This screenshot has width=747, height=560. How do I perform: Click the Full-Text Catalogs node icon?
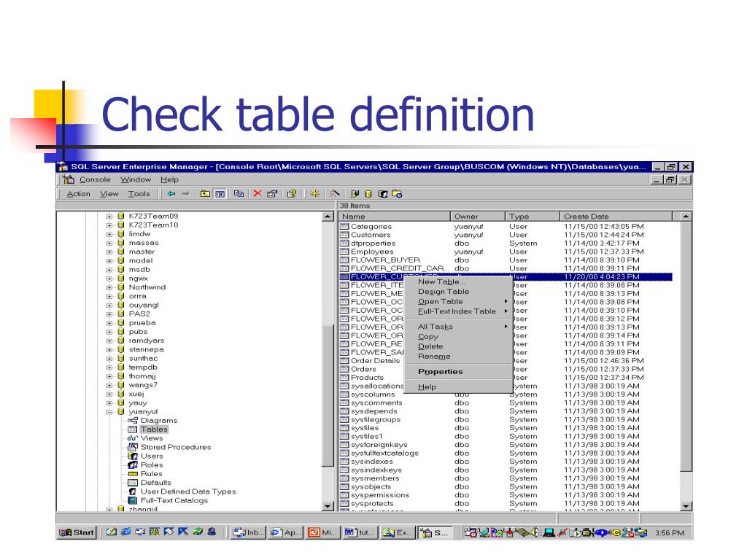pos(133,500)
